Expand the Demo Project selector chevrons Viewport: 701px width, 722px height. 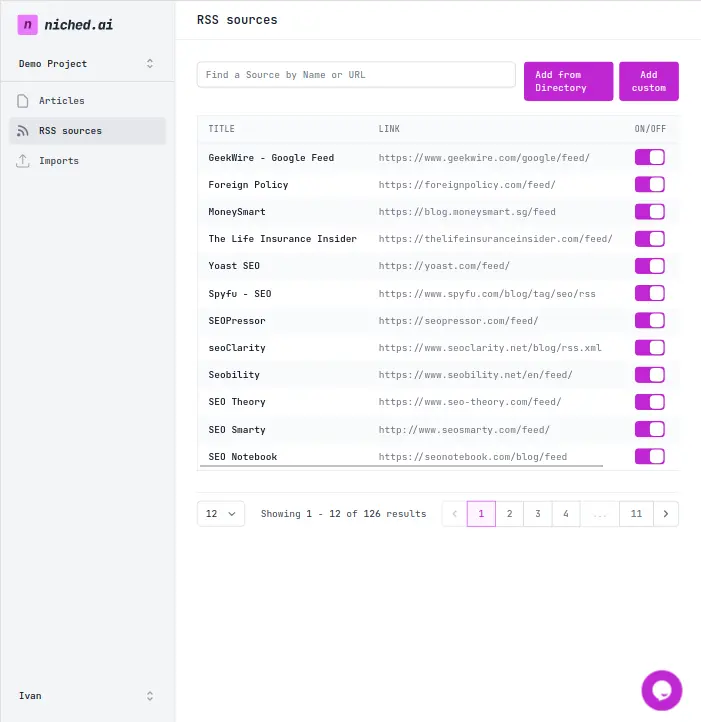tap(150, 64)
